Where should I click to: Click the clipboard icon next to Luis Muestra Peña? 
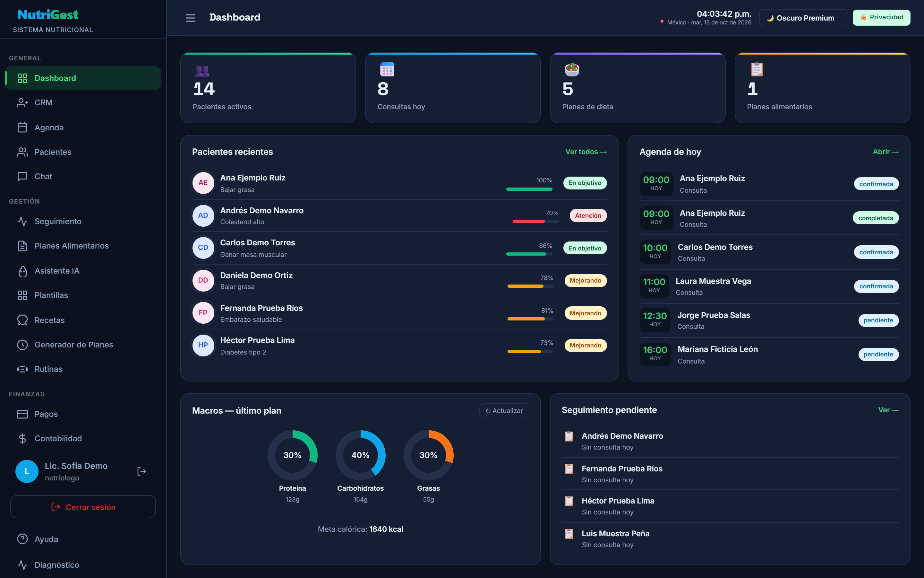[x=569, y=534]
